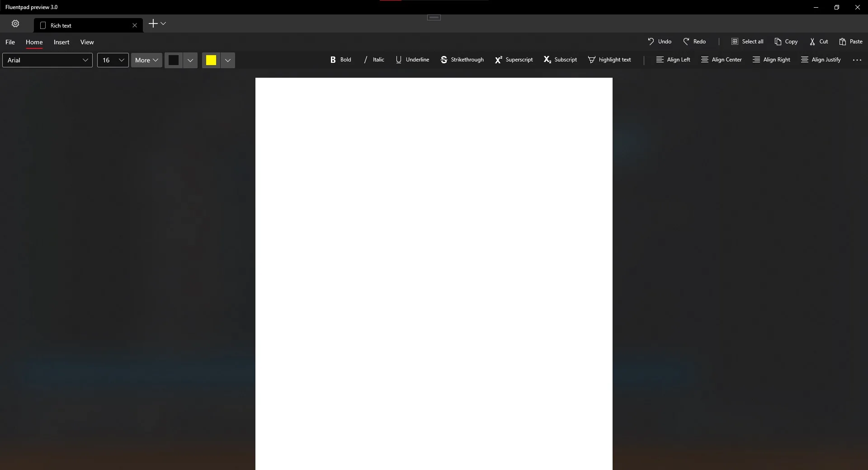Restore down the Fluentpad window
The height and width of the screenshot is (470, 868).
coord(837,7)
